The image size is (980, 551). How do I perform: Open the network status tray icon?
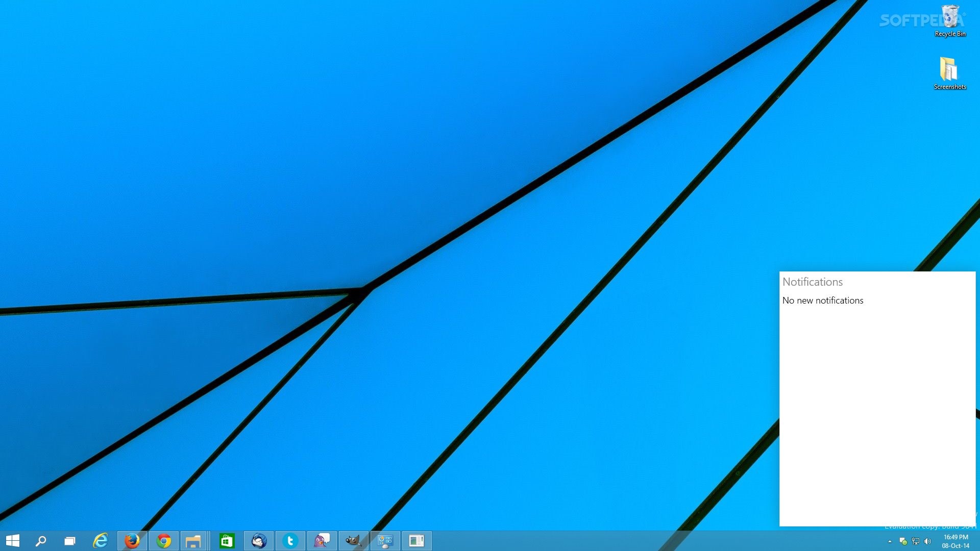(916, 541)
